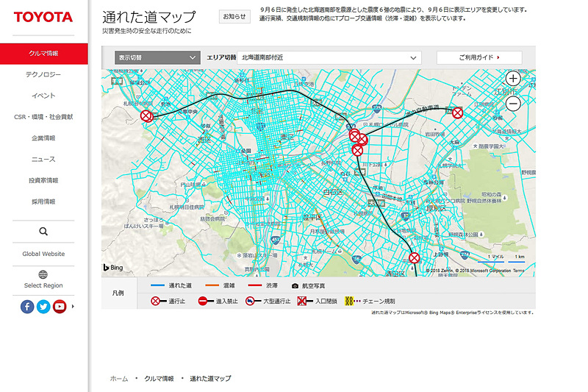The width and height of the screenshot is (588, 392).
Task: Select the クルマ情報 sidebar menu item
Action: tap(44, 54)
